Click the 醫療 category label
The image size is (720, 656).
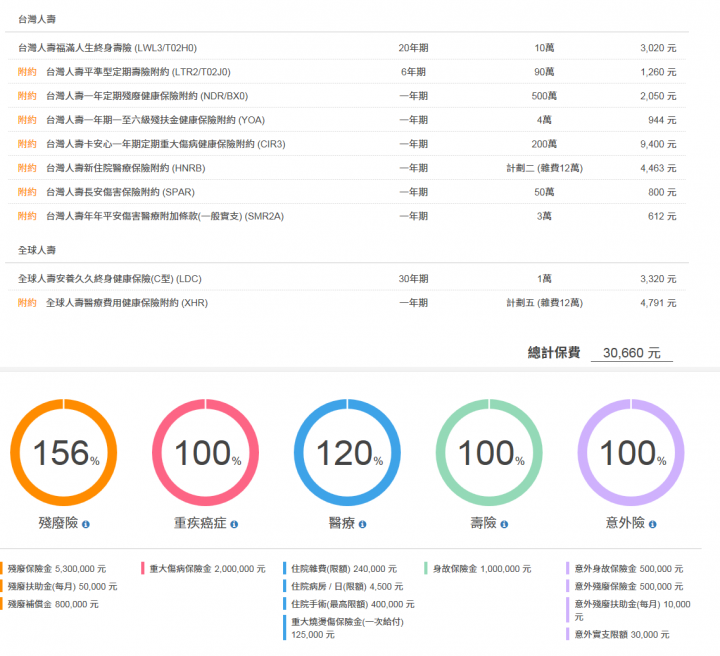[342, 523]
